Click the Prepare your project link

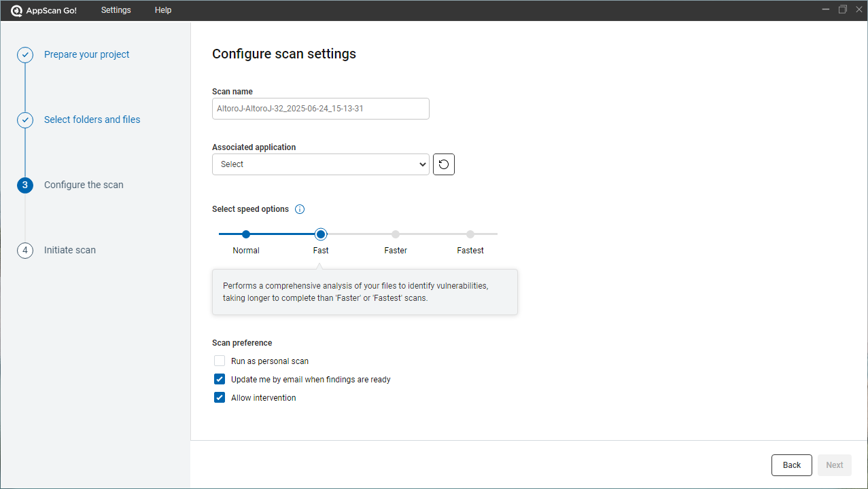point(87,54)
